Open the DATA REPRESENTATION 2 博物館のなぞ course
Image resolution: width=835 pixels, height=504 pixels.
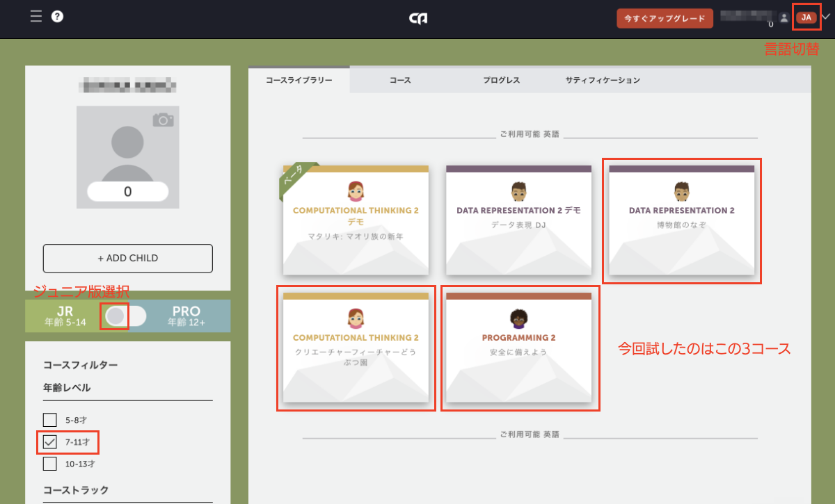[x=682, y=220]
